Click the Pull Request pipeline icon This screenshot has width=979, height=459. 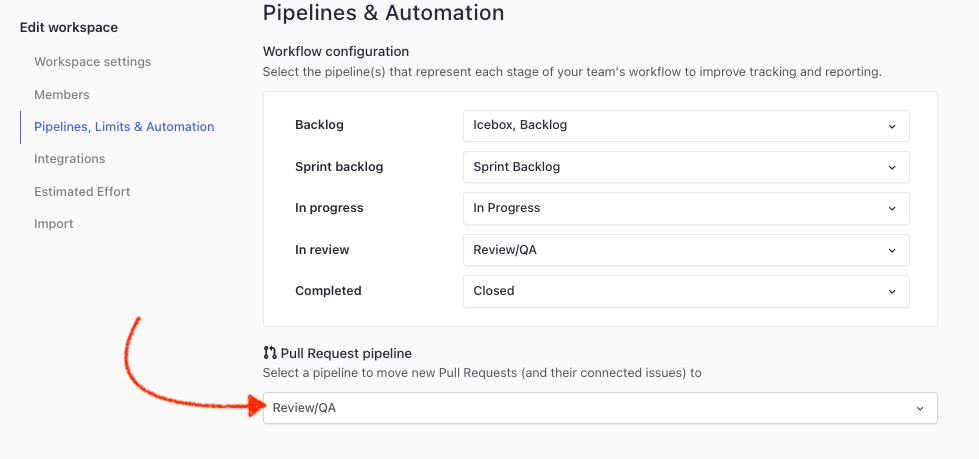click(x=270, y=353)
